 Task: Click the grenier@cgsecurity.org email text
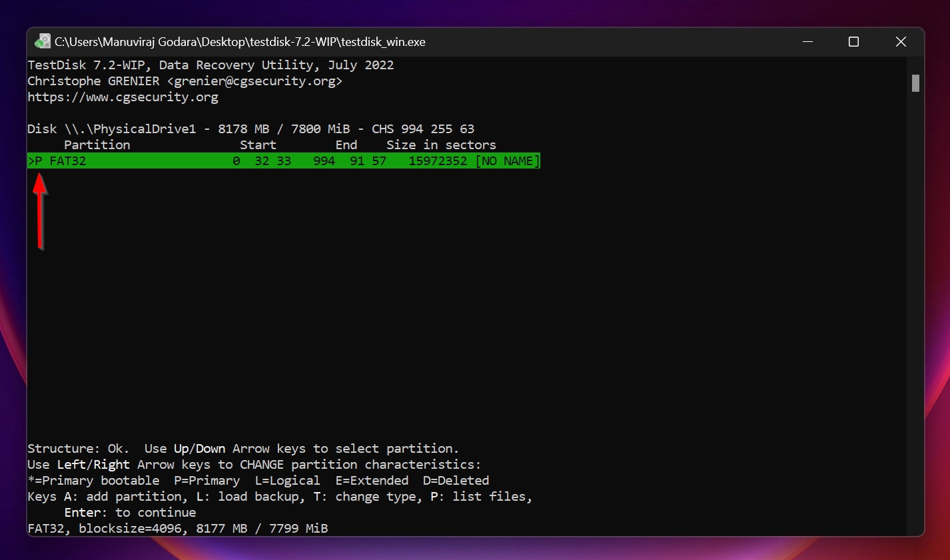click(x=254, y=81)
